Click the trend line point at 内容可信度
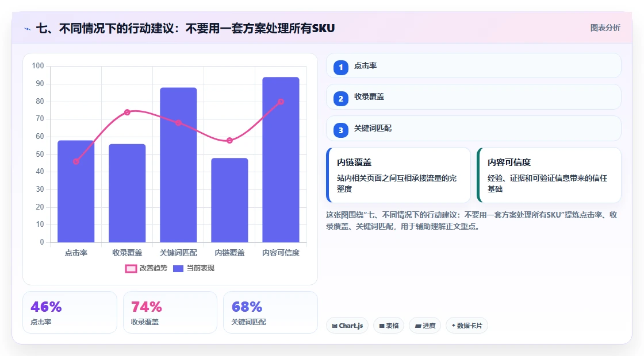The width and height of the screenshot is (644, 356). tap(281, 102)
